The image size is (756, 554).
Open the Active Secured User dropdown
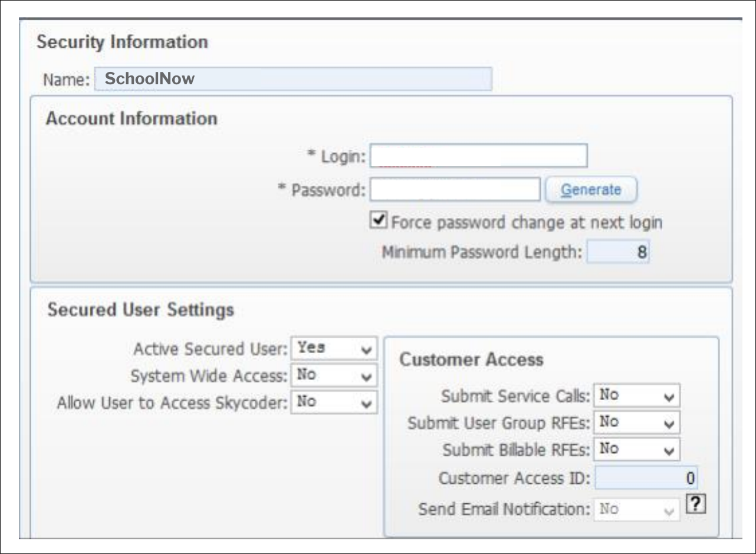[334, 348]
